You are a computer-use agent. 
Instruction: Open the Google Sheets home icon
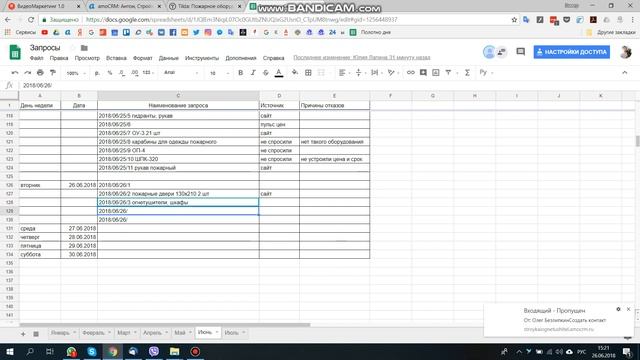[15, 52]
